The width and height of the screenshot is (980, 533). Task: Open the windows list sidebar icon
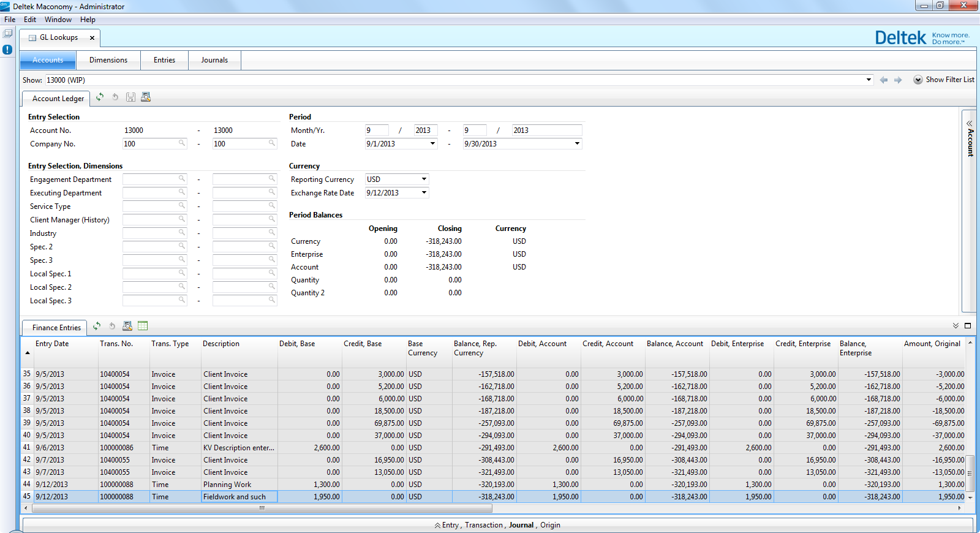[x=7, y=34]
